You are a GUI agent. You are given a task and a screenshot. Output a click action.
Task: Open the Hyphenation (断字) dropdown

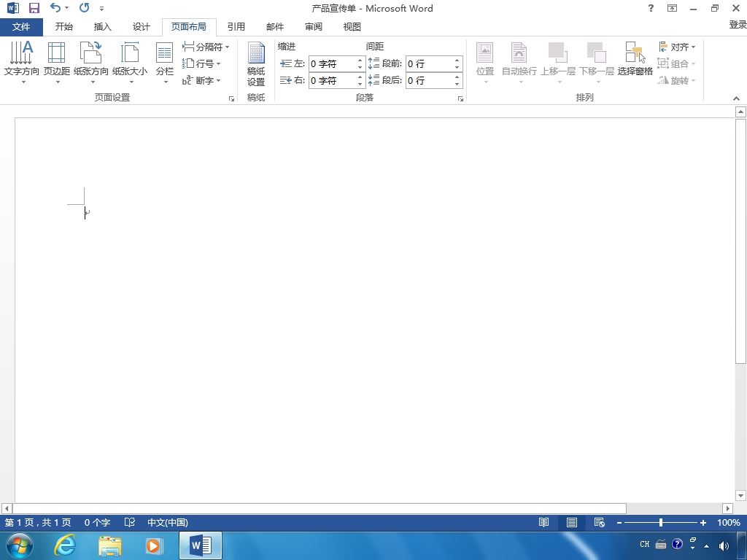(x=201, y=80)
